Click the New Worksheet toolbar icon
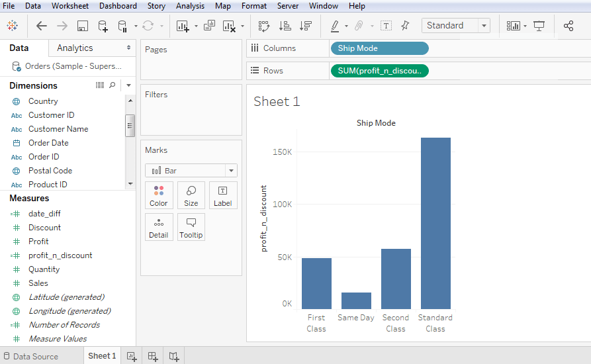 pos(183,26)
